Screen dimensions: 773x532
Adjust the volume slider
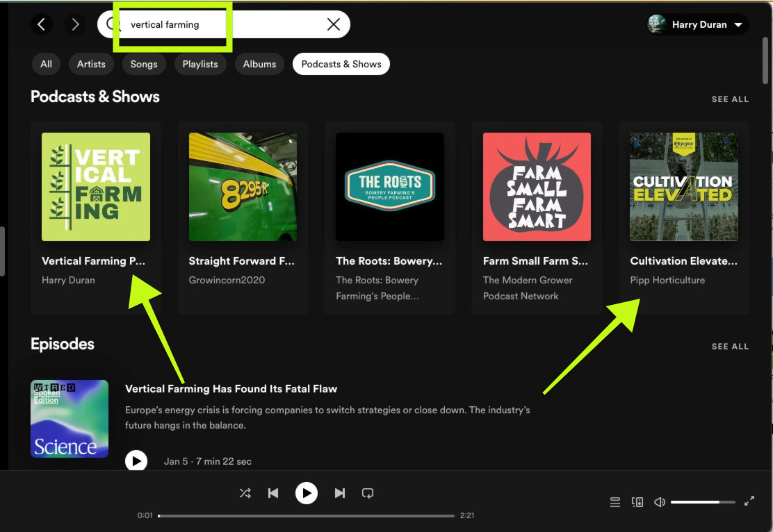(703, 502)
